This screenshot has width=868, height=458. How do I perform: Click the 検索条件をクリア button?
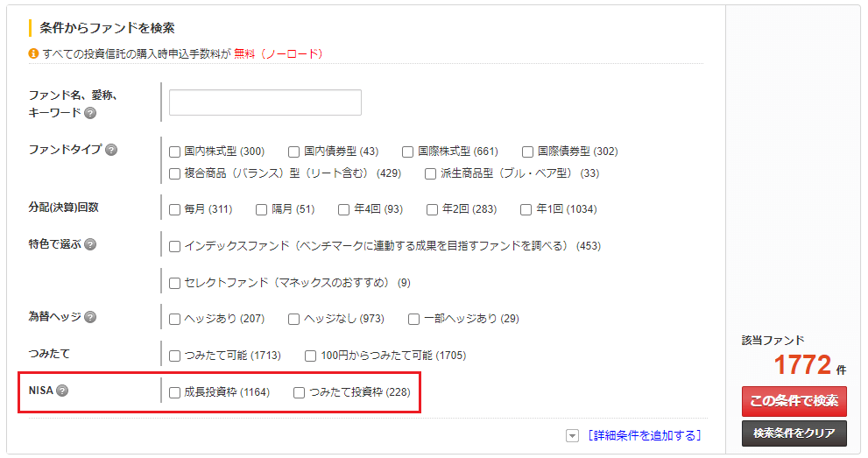pyautogui.click(x=794, y=433)
